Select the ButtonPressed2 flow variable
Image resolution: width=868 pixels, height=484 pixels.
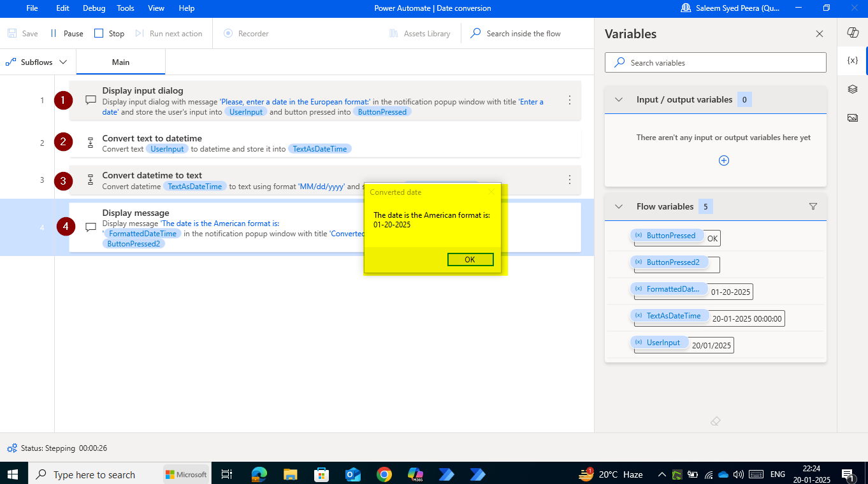[x=668, y=262]
